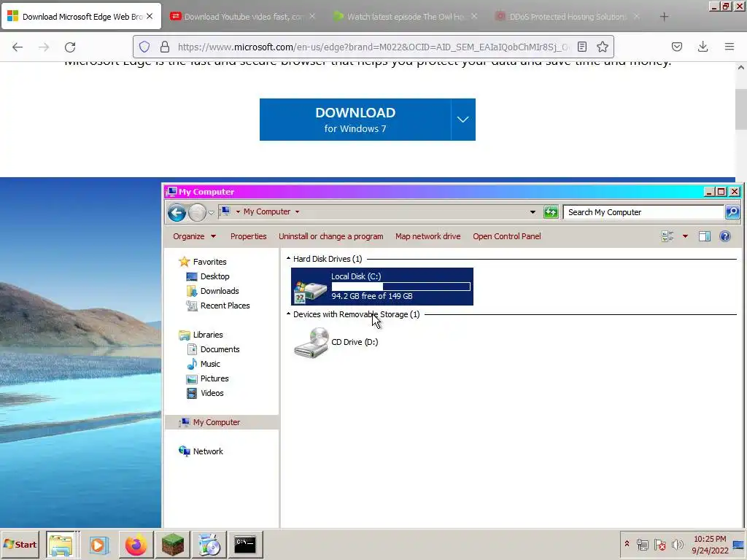Click the change view icon
The height and width of the screenshot is (560, 747).
pos(667,236)
